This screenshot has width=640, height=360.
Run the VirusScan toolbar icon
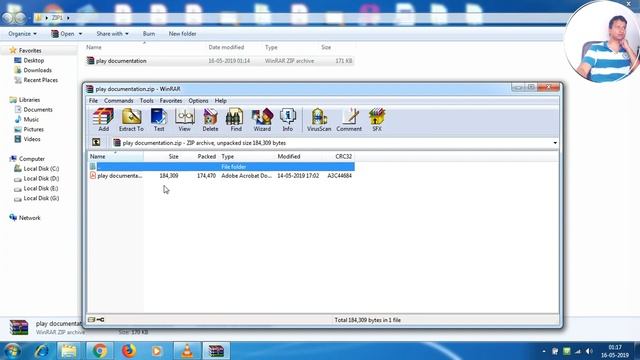[x=319, y=120]
